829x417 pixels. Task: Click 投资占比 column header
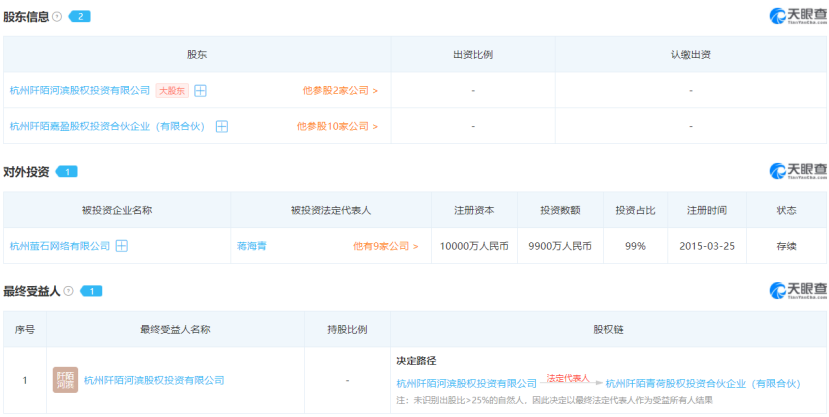pyautogui.click(x=635, y=210)
